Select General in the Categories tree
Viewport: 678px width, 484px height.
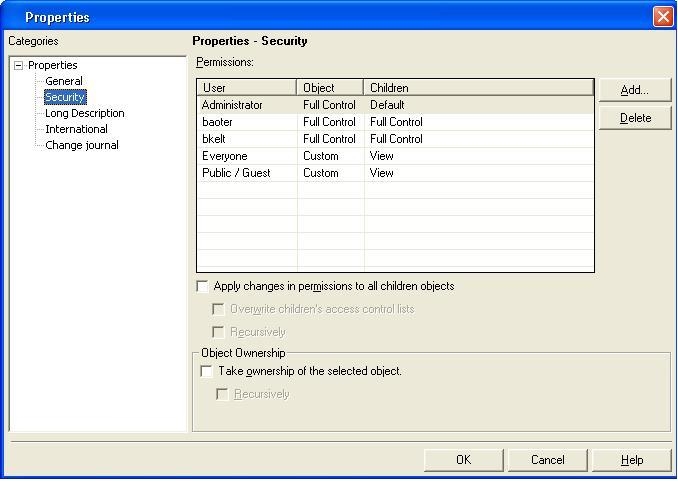[x=64, y=81]
